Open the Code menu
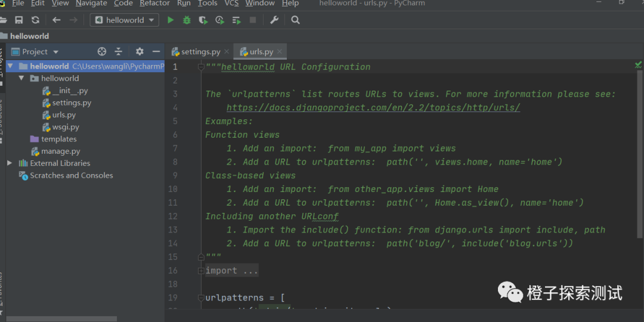644x322 pixels. [x=123, y=4]
